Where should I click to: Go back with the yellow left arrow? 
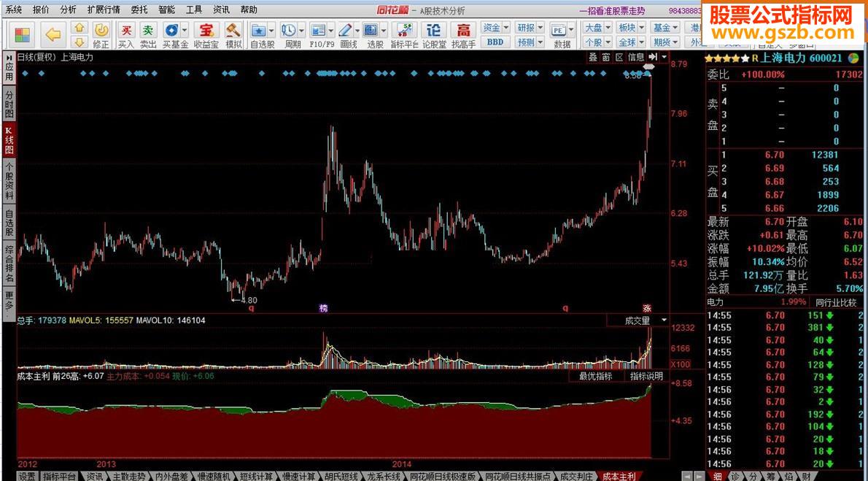click(53, 35)
